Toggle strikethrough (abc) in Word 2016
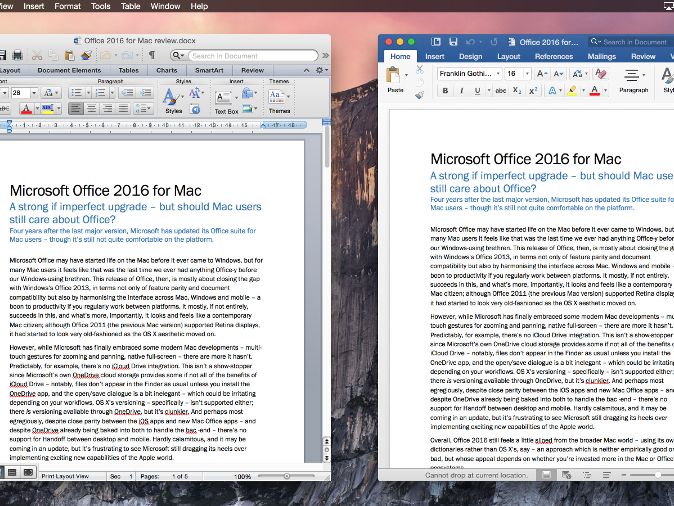This screenshot has width=674, height=506. (x=500, y=91)
